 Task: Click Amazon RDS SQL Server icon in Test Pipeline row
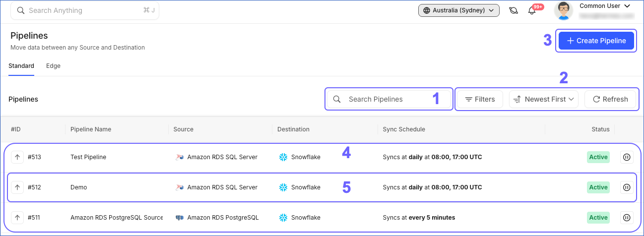pyautogui.click(x=180, y=157)
